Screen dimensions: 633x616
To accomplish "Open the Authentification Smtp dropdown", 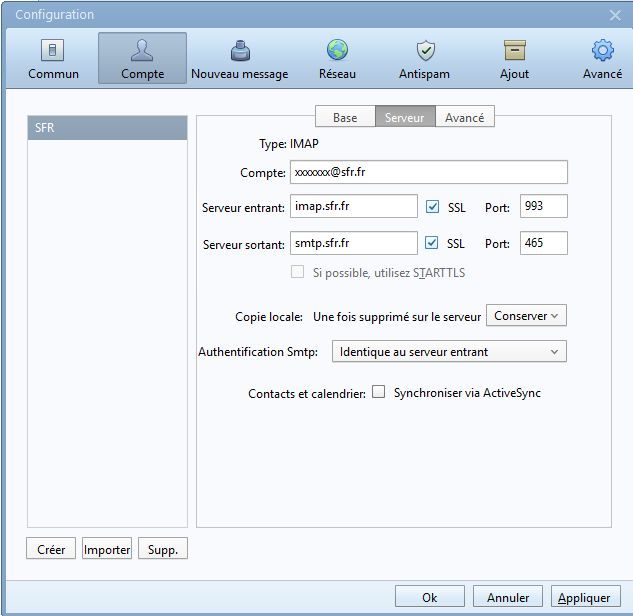I will (x=449, y=352).
